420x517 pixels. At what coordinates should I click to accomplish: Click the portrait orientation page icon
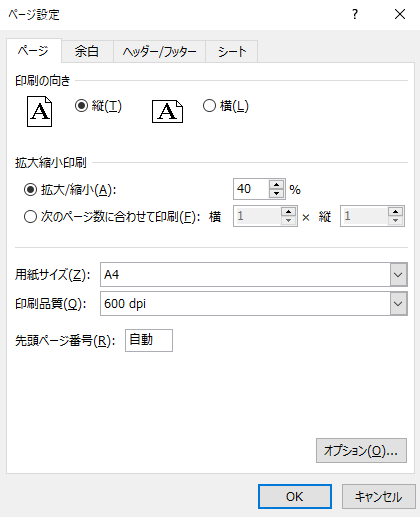[39, 112]
